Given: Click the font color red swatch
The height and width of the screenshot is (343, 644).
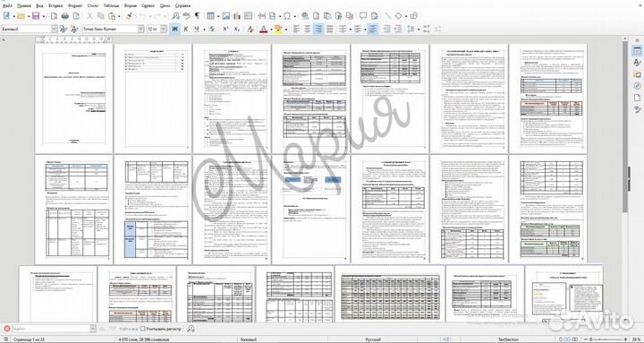Looking at the screenshot, I should 264,30.
